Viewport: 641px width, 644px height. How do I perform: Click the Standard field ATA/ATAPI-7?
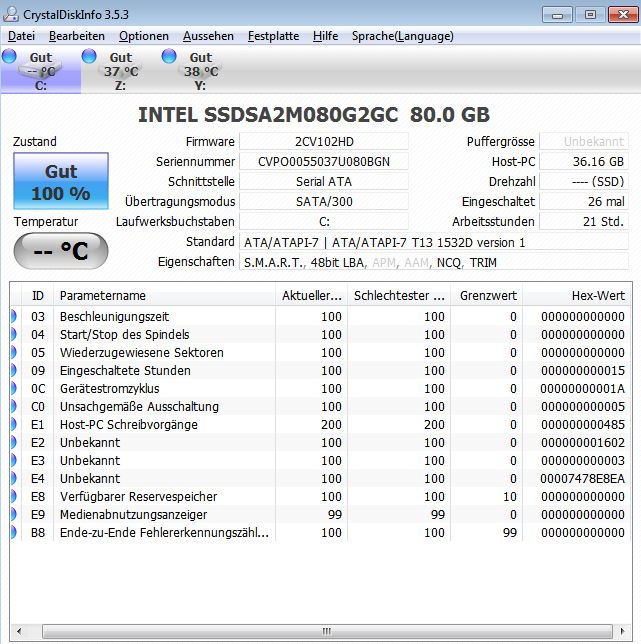[x=434, y=242]
